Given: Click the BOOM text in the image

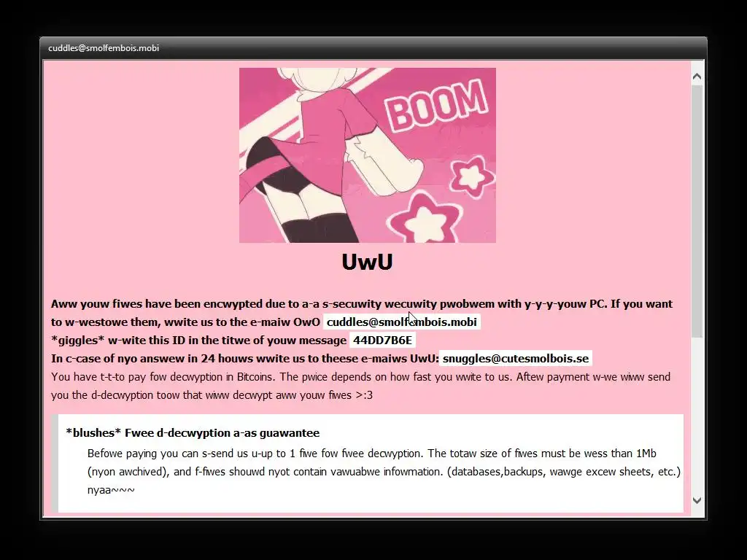Looking at the screenshot, I should coord(436,106).
